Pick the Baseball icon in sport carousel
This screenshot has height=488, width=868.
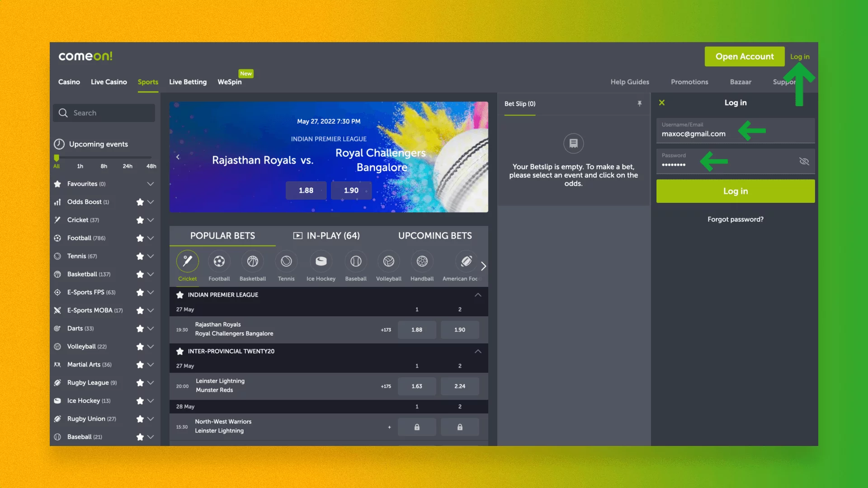coord(356,261)
